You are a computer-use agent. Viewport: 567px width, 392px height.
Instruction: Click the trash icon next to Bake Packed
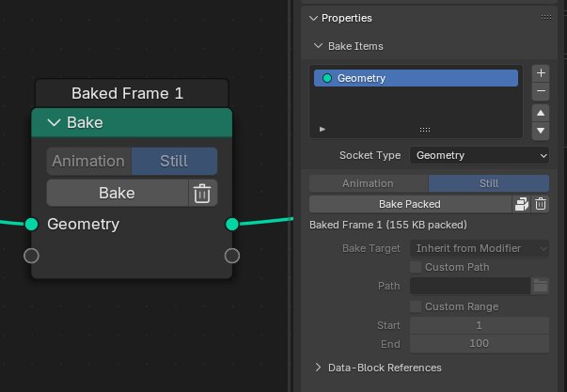(x=541, y=204)
